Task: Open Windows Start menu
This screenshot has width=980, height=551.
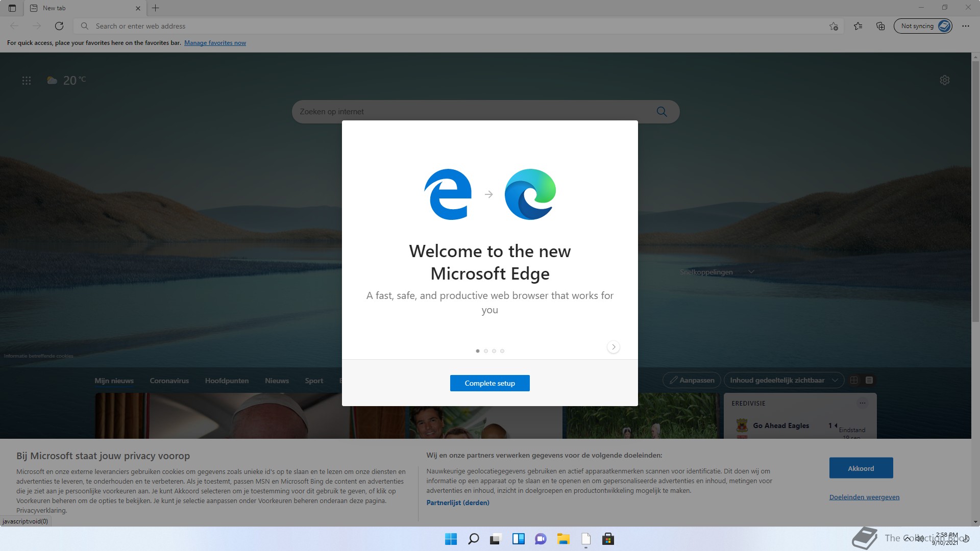Action: click(x=451, y=539)
